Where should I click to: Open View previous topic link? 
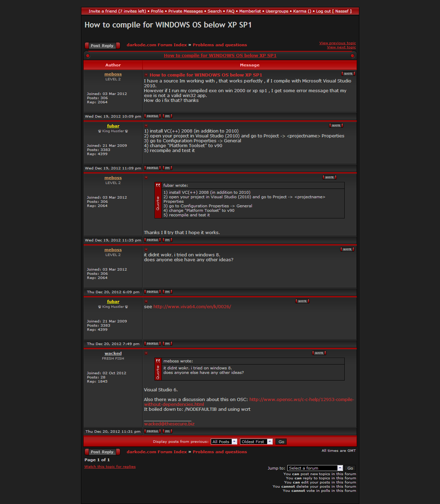pyautogui.click(x=337, y=43)
